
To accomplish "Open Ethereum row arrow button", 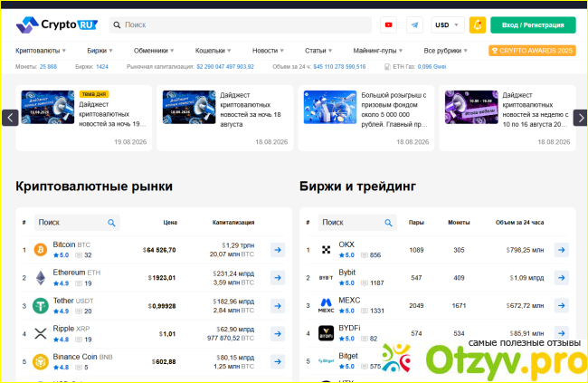I will tap(278, 278).
